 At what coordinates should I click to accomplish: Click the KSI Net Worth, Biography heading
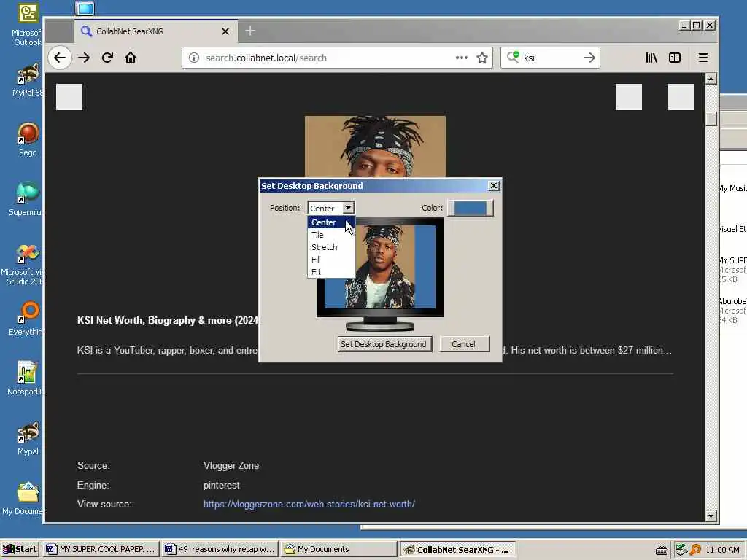click(x=168, y=320)
